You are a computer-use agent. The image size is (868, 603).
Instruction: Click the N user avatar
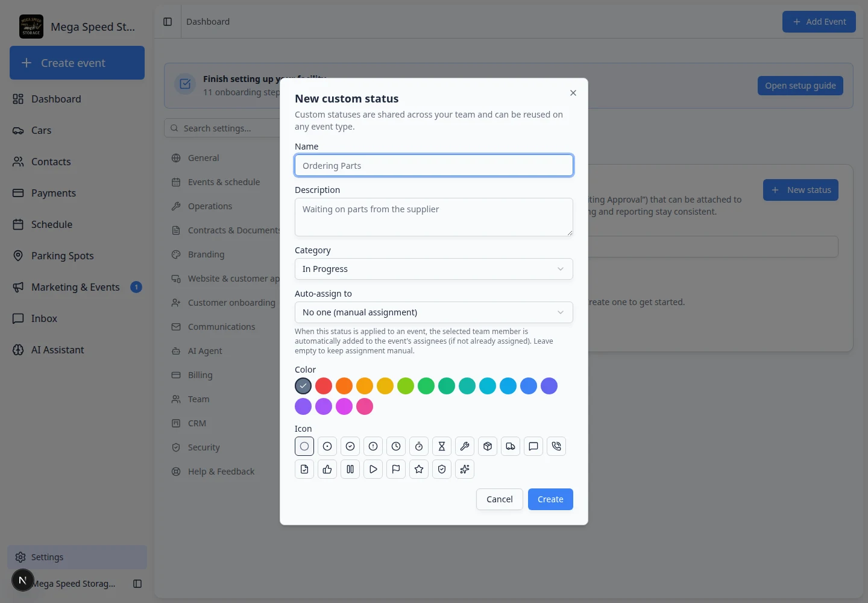coord(23,580)
